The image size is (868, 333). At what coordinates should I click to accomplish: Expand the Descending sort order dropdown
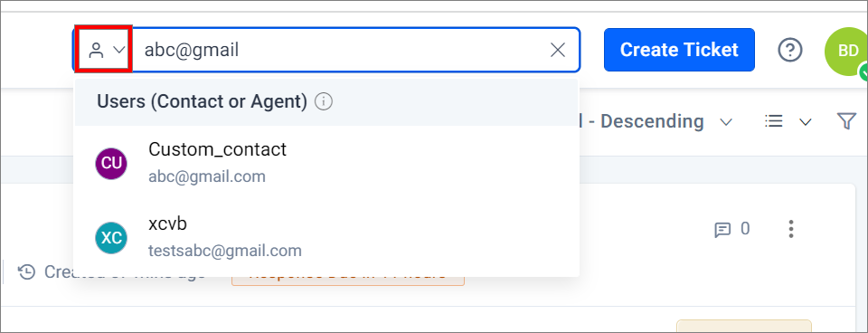[x=726, y=121]
